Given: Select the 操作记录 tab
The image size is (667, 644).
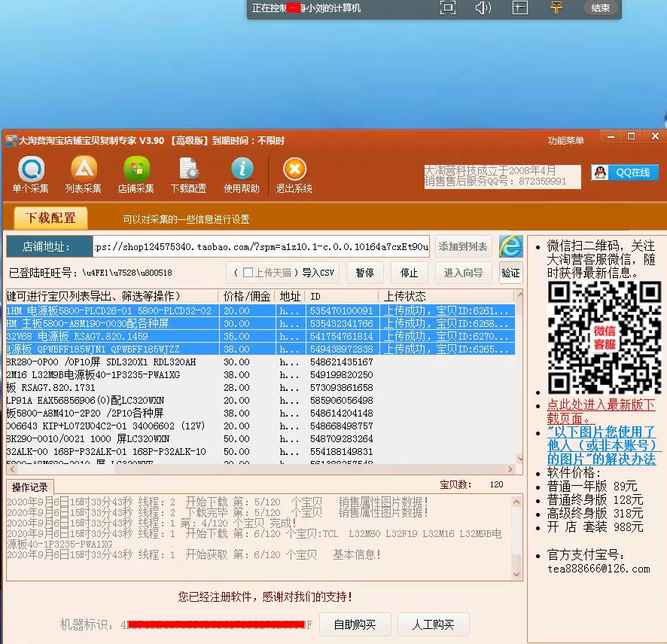Looking at the screenshot, I should click(x=30, y=487).
